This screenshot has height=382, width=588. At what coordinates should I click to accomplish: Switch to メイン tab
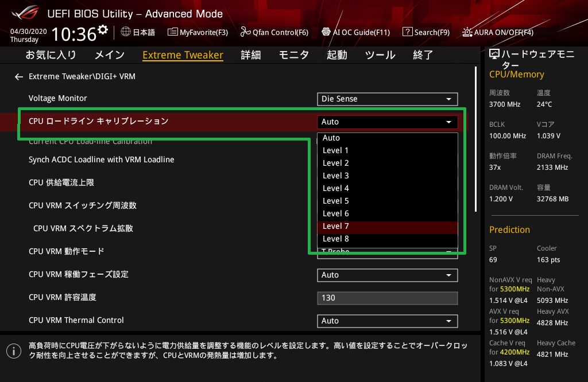tap(109, 55)
